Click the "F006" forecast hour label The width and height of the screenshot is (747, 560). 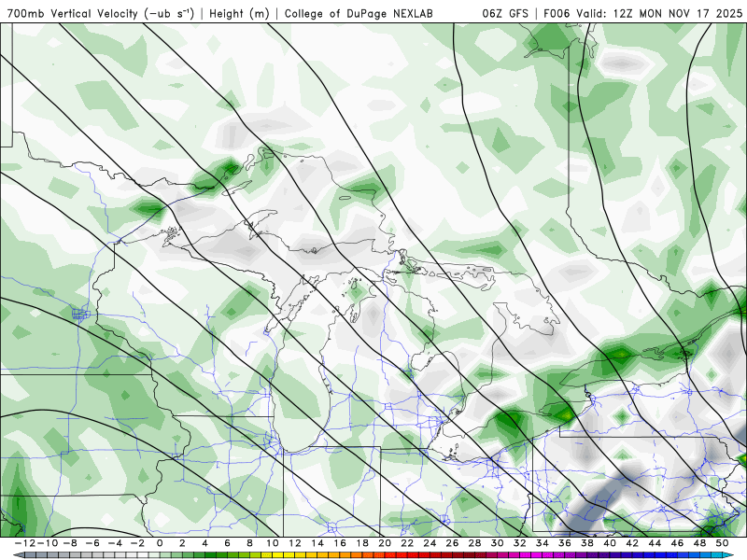(557, 14)
